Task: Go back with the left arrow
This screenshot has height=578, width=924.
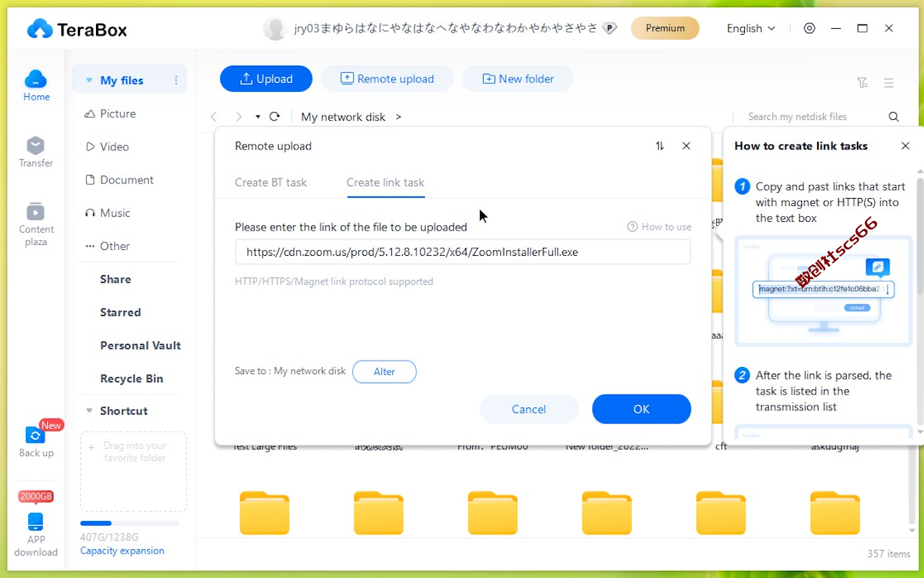Action: (213, 116)
